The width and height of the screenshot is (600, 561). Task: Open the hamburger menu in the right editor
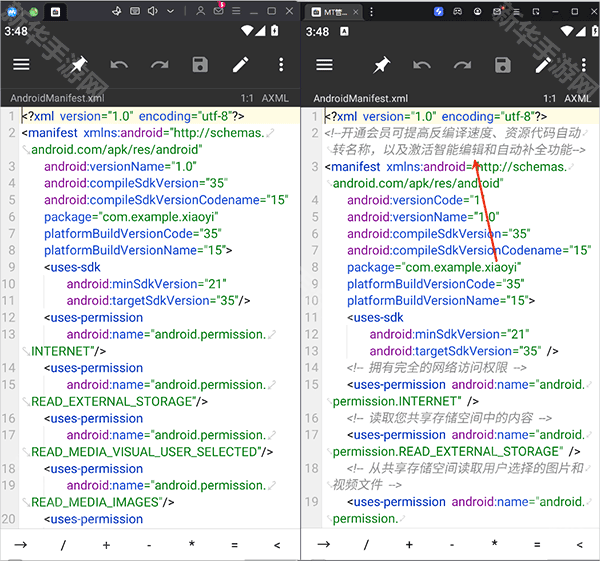tap(324, 65)
